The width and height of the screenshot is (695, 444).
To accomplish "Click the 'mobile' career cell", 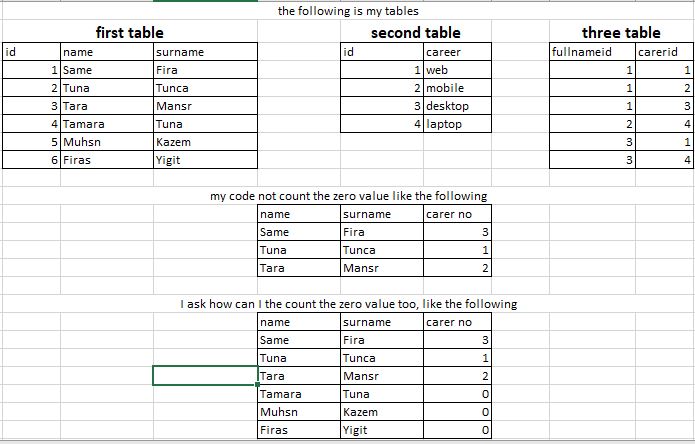I will pos(457,88).
